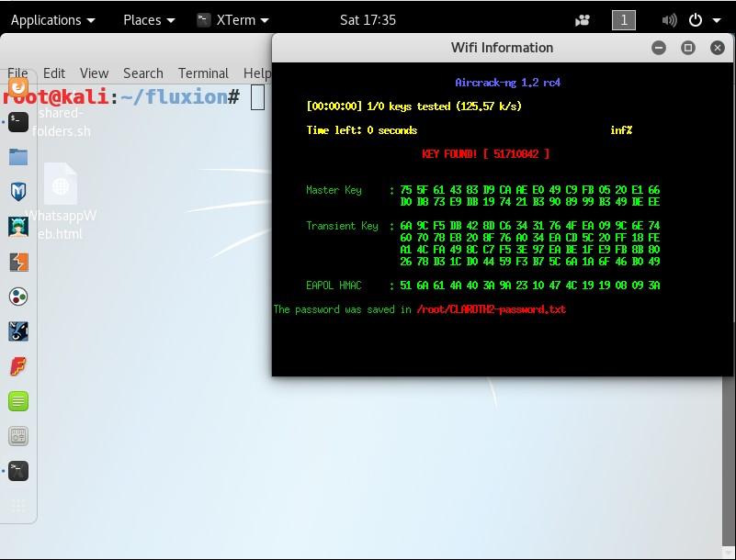Expand the system menu arrow in top bar
736x560 pixels.
(x=717, y=20)
